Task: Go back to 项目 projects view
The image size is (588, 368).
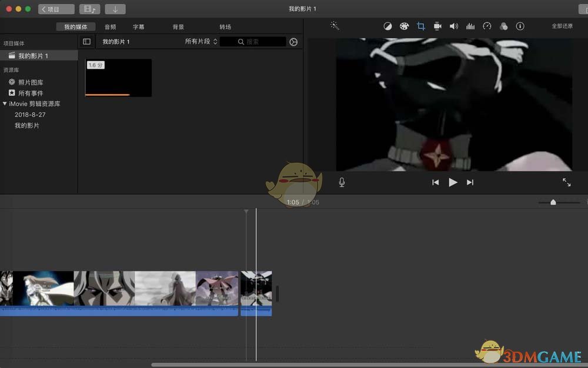Action: 56,9
